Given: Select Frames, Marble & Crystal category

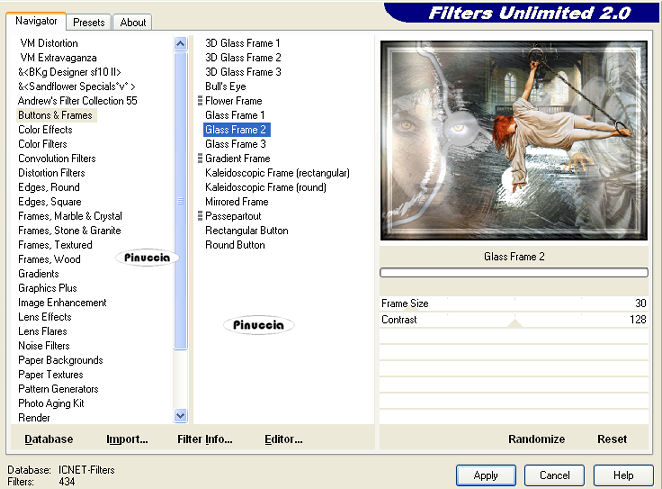Looking at the screenshot, I should point(70,216).
